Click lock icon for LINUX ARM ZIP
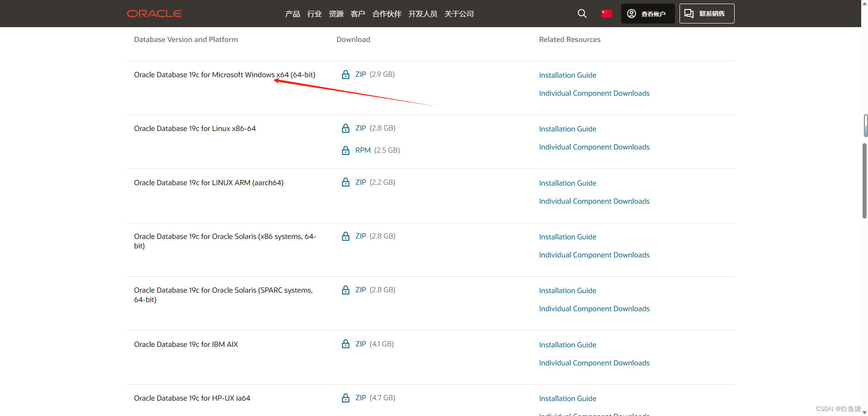 click(x=345, y=182)
